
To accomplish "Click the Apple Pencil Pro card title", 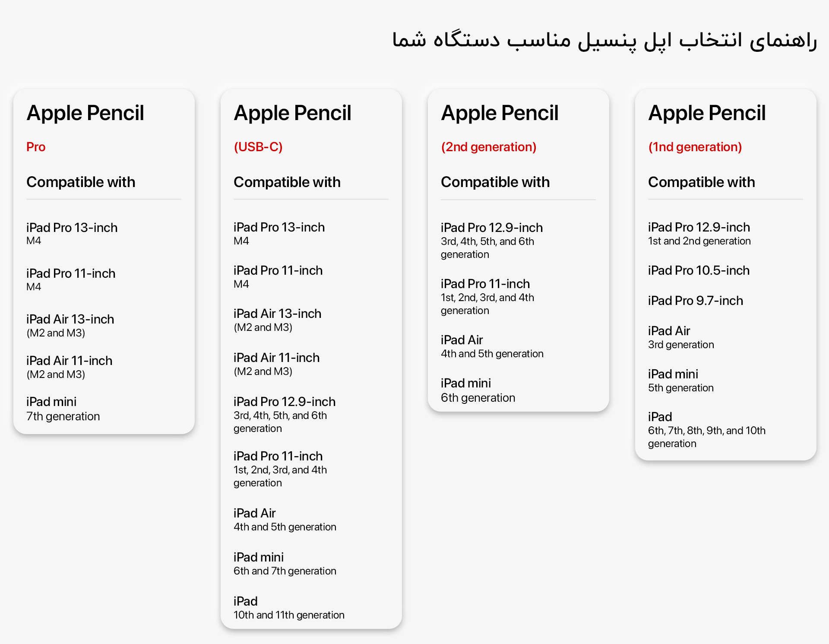I will (x=85, y=114).
